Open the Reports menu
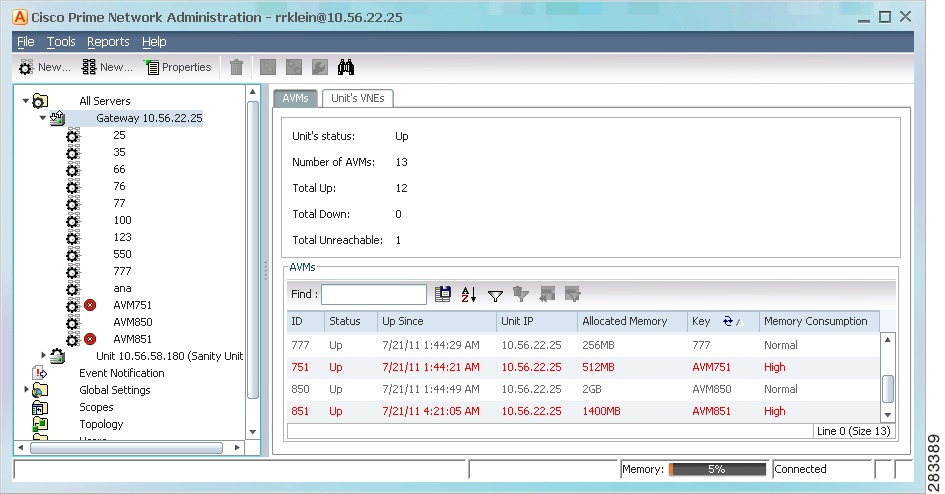945x494 pixels. tap(108, 42)
